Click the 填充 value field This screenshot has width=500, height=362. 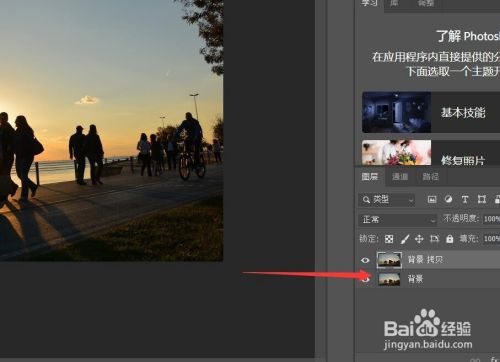[x=491, y=239]
